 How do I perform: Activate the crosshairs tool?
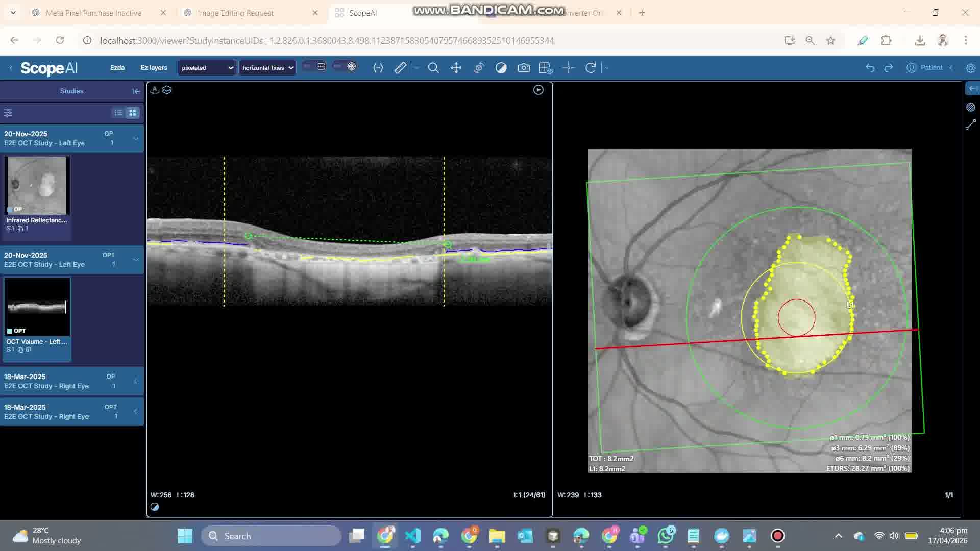coord(568,68)
